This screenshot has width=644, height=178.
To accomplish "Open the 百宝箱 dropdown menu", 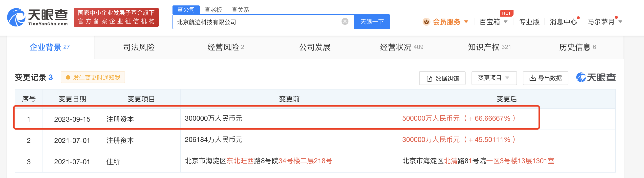I will click(x=506, y=22).
